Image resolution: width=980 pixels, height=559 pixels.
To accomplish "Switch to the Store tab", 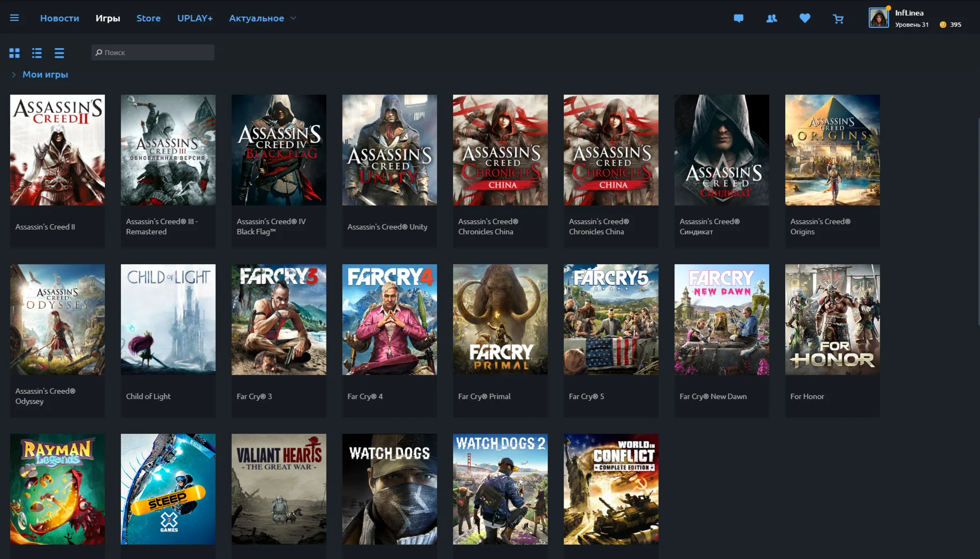I will pos(148,18).
